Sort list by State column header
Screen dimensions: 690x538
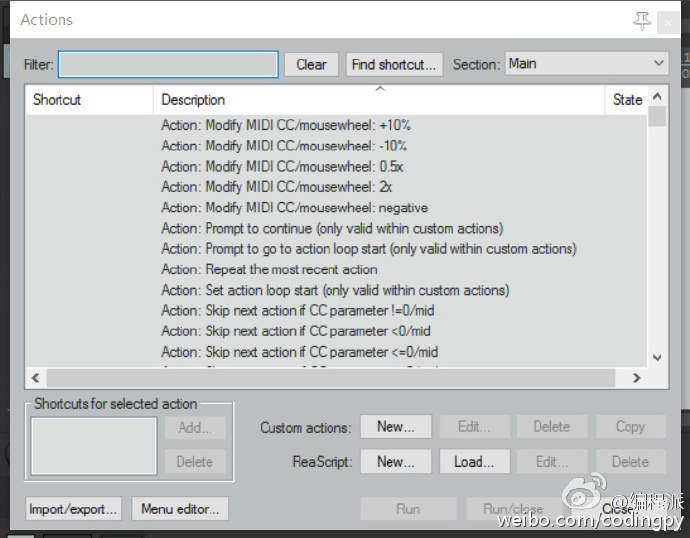pos(627,100)
